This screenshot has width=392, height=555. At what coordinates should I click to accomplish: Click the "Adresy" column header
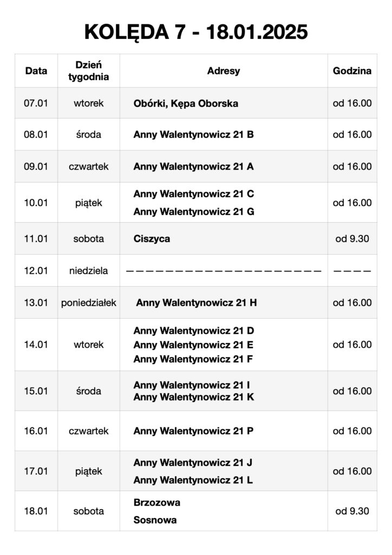[x=223, y=71]
